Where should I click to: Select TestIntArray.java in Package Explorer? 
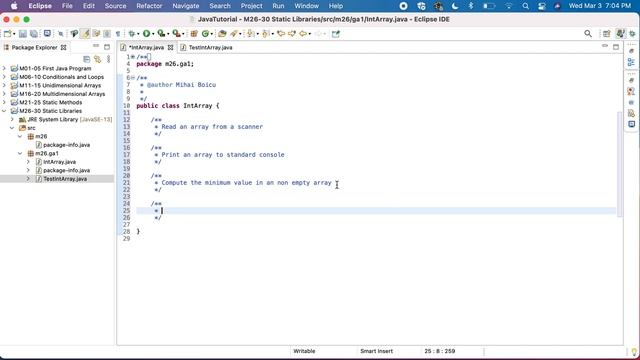(64, 179)
